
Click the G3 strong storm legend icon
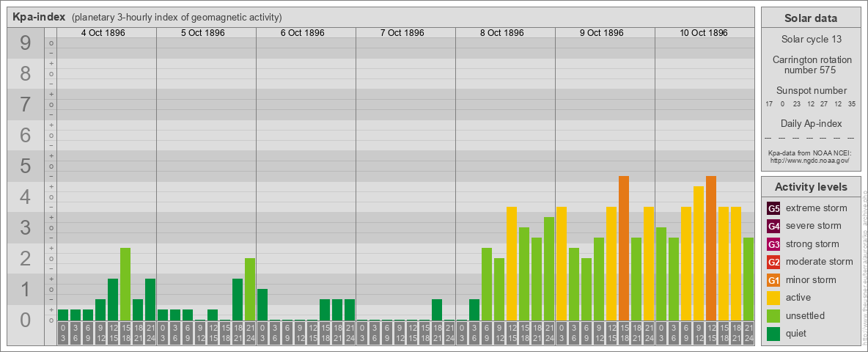[773, 244]
